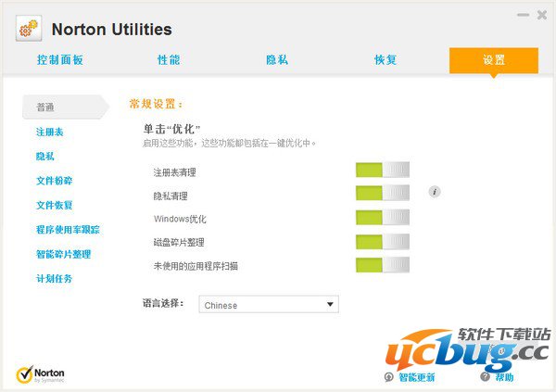Turn off 磁盘碎片整理 toggle

point(381,242)
